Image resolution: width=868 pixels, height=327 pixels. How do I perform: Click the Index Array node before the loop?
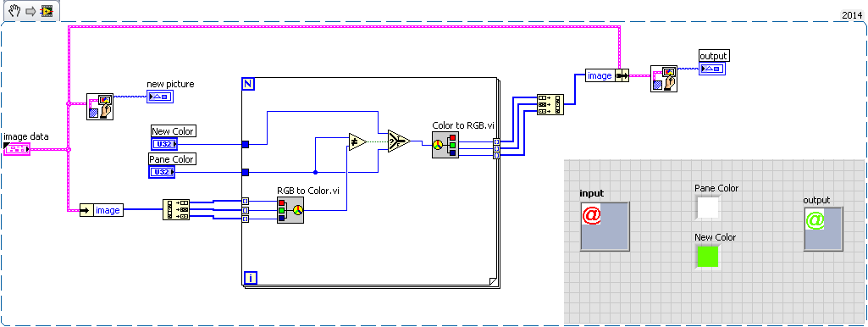176,210
